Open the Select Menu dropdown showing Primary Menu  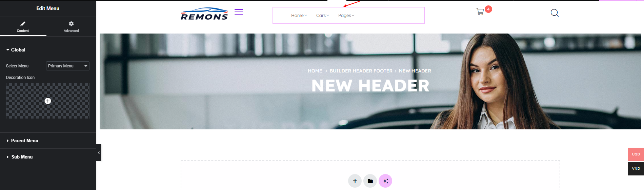67,66
